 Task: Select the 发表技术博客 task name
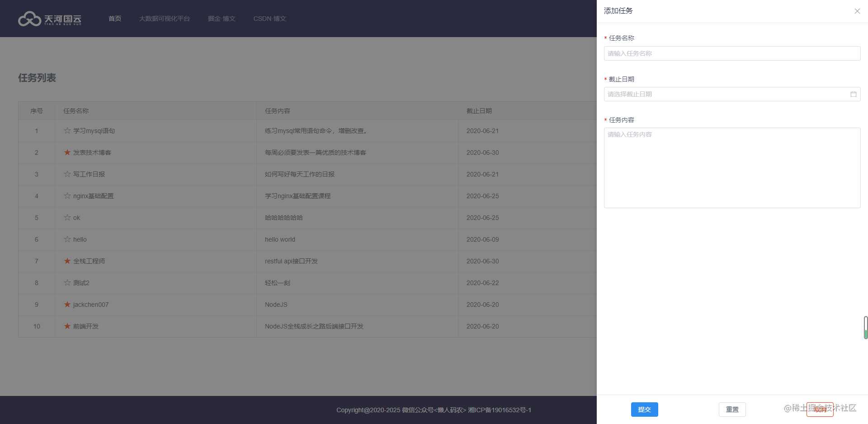pos(92,152)
